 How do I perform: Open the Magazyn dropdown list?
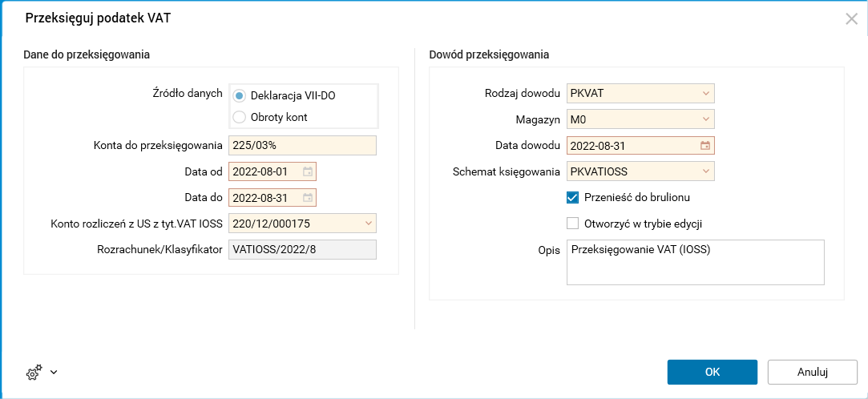click(705, 119)
